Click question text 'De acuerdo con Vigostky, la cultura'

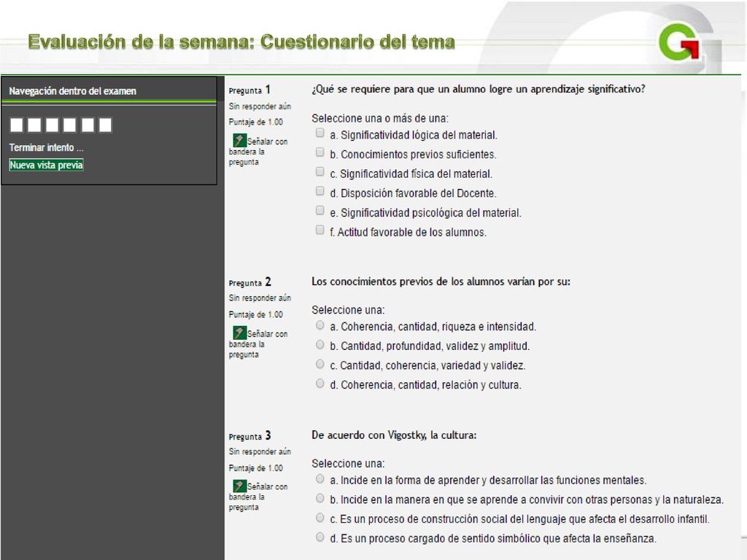click(x=394, y=435)
